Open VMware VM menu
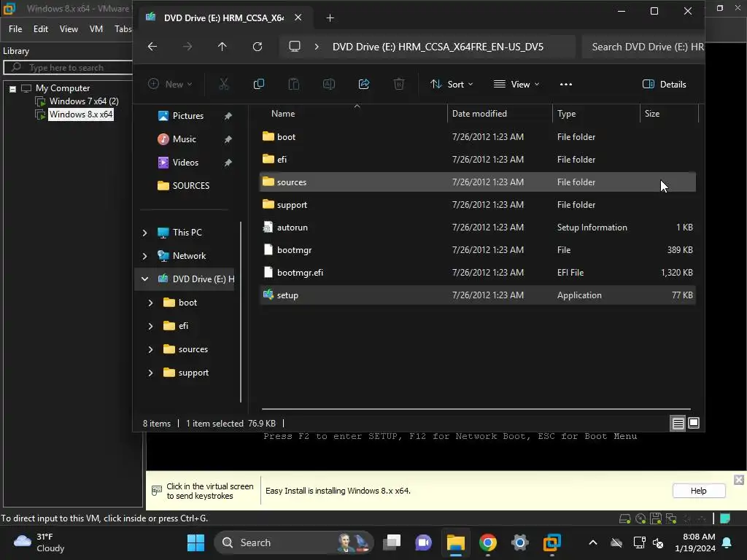This screenshot has width=747, height=560. pos(96,29)
